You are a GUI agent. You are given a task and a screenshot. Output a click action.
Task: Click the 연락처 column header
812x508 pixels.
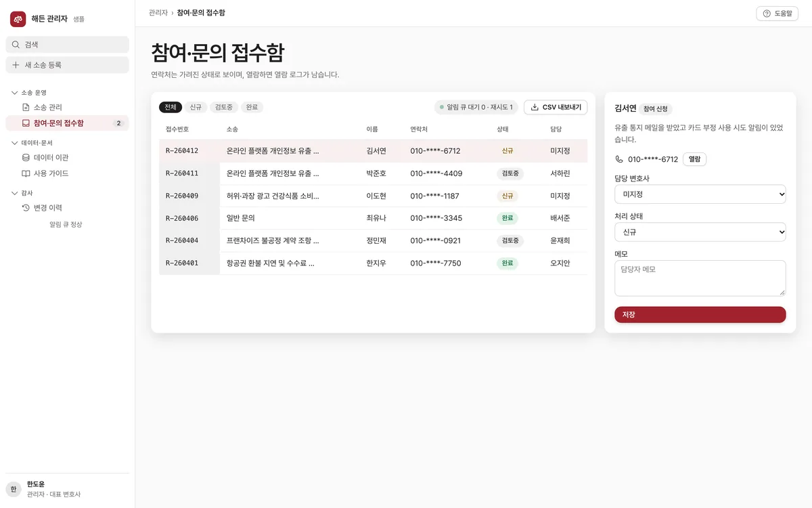[x=419, y=129]
